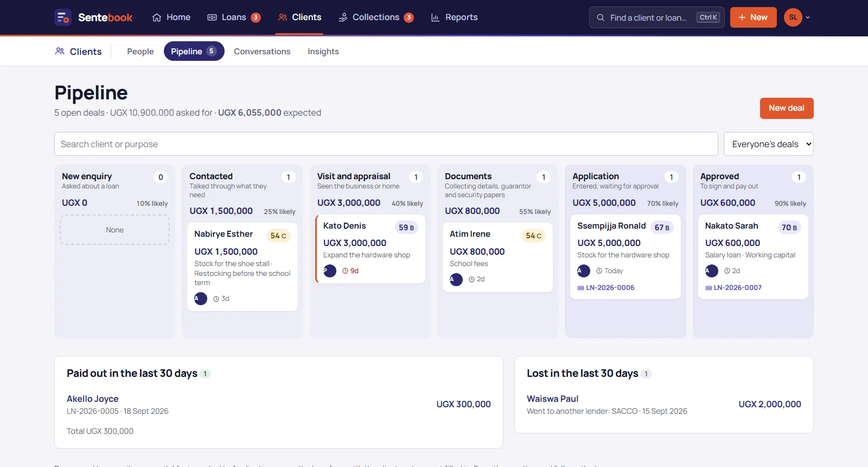Open the Loans section
This screenshot has height=467, width=868.
(x=234, y=17)
